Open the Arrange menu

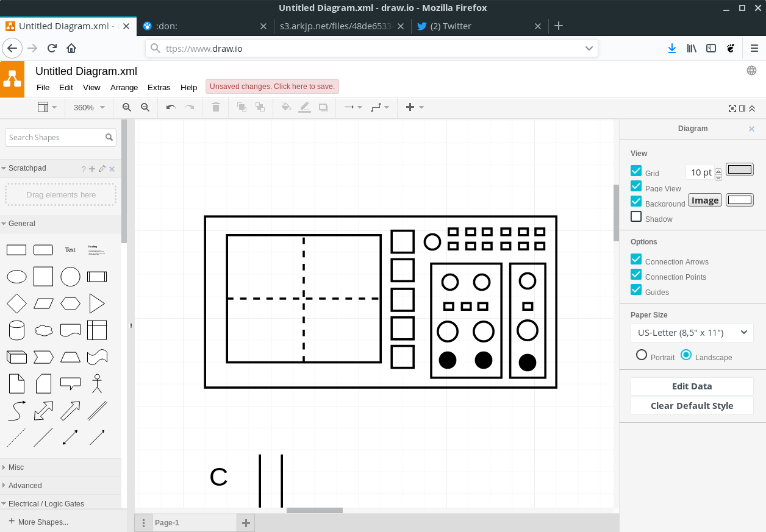click(x=124, y=87)
